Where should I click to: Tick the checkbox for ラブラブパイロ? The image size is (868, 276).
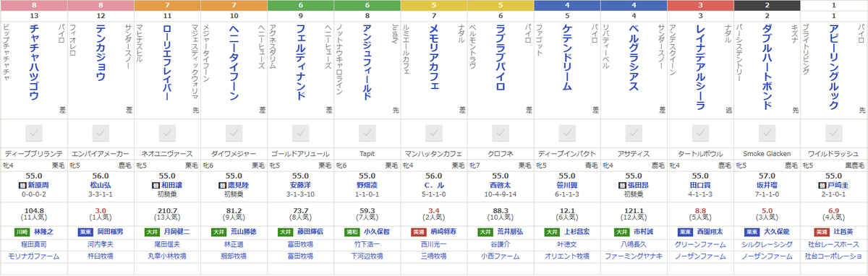click(501, 133)
